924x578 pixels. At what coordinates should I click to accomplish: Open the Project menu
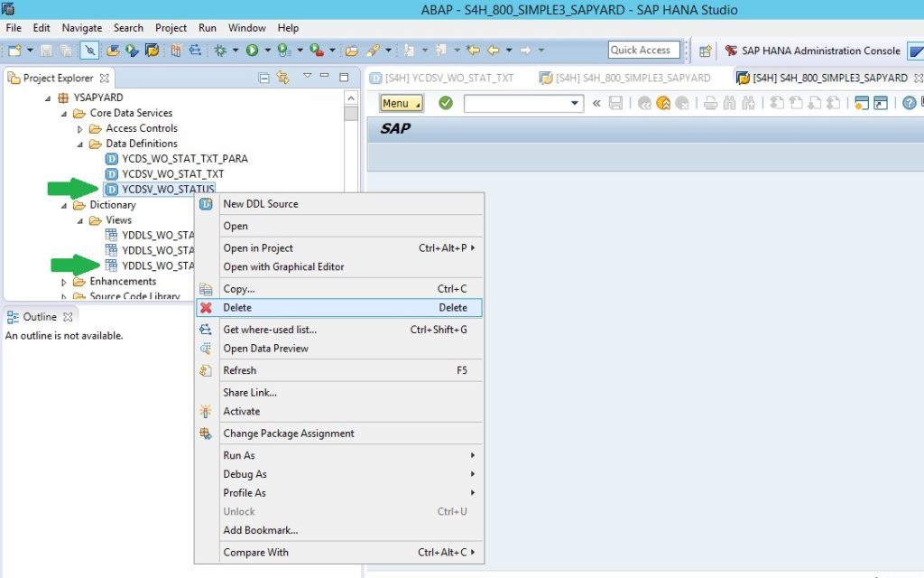(x=171, y=28)
